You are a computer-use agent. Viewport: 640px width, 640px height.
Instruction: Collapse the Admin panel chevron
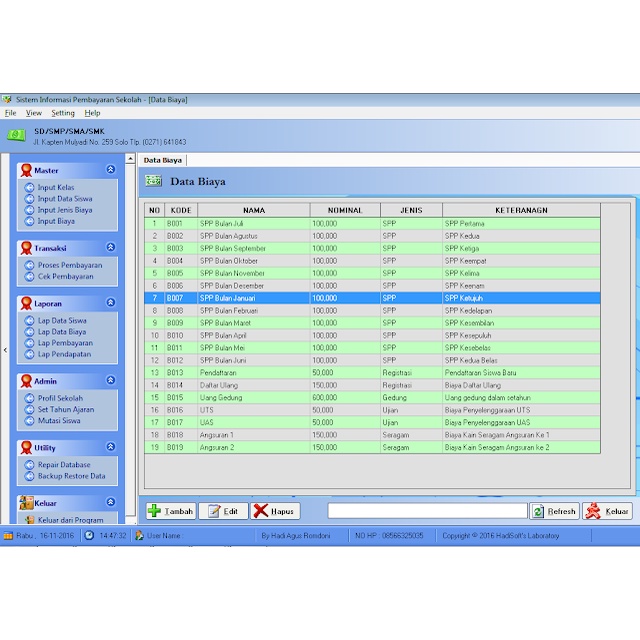[111, 380]
